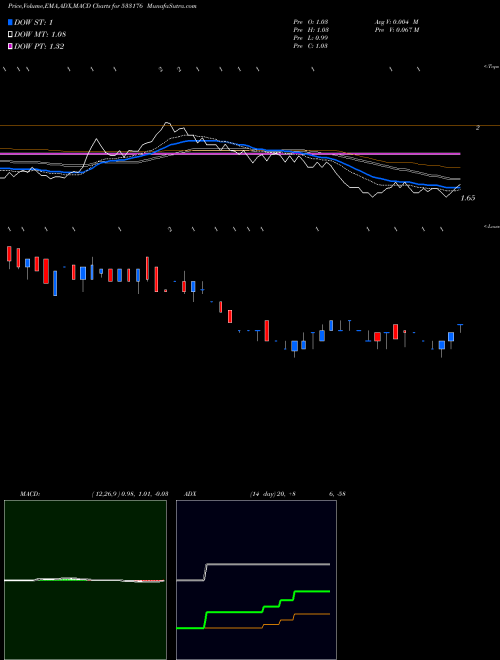
Task: Click the 'MACD:' panel label
Action: click(x=30, y=494)
